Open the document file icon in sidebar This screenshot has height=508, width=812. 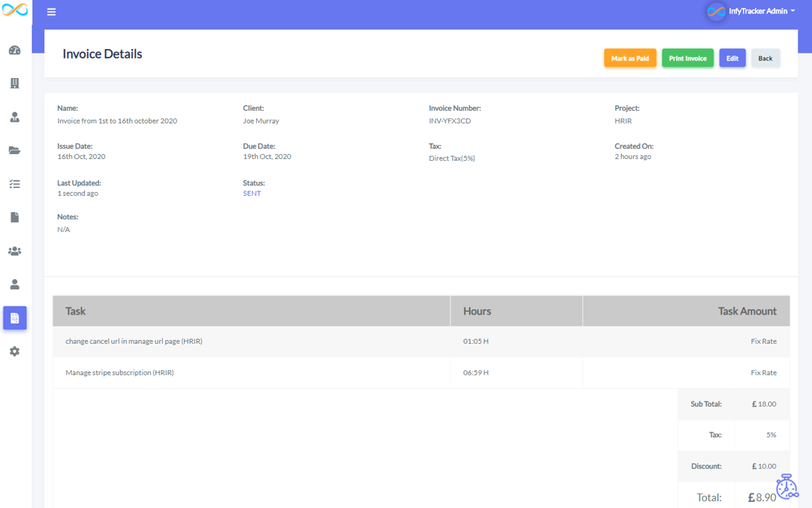15,217
